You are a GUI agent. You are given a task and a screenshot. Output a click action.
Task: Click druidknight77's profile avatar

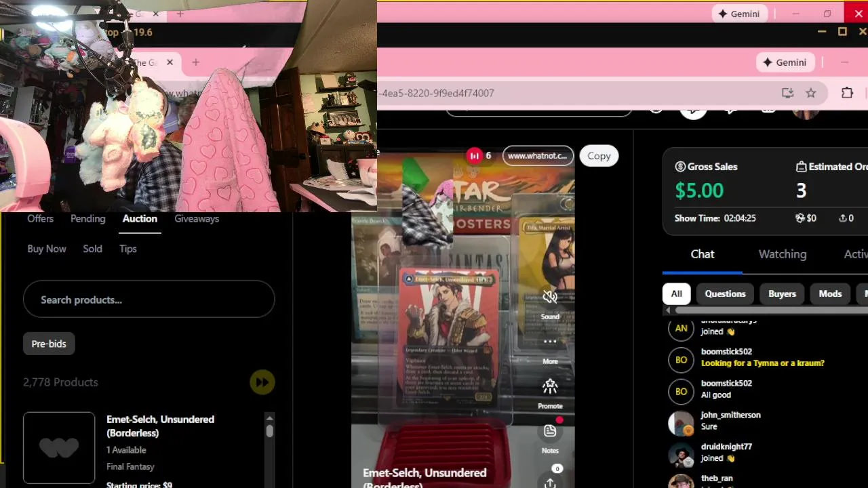tap(681, 455)
